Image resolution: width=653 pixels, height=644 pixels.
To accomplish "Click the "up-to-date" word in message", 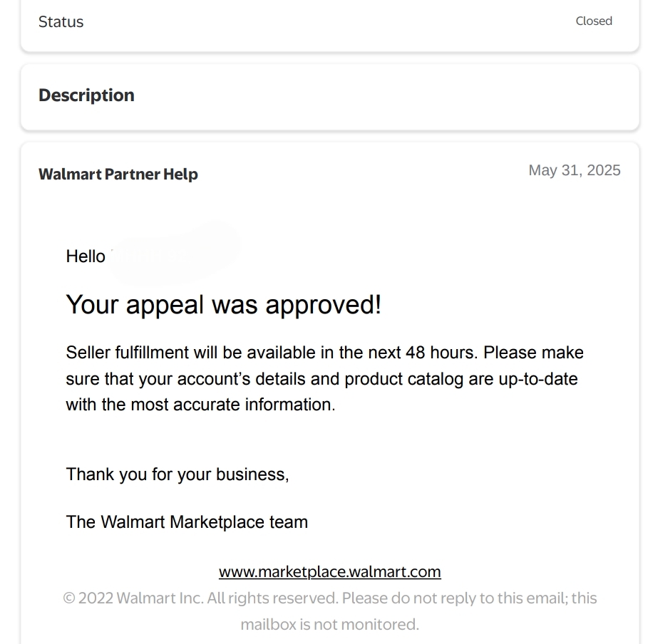I will tap(538, 379).
